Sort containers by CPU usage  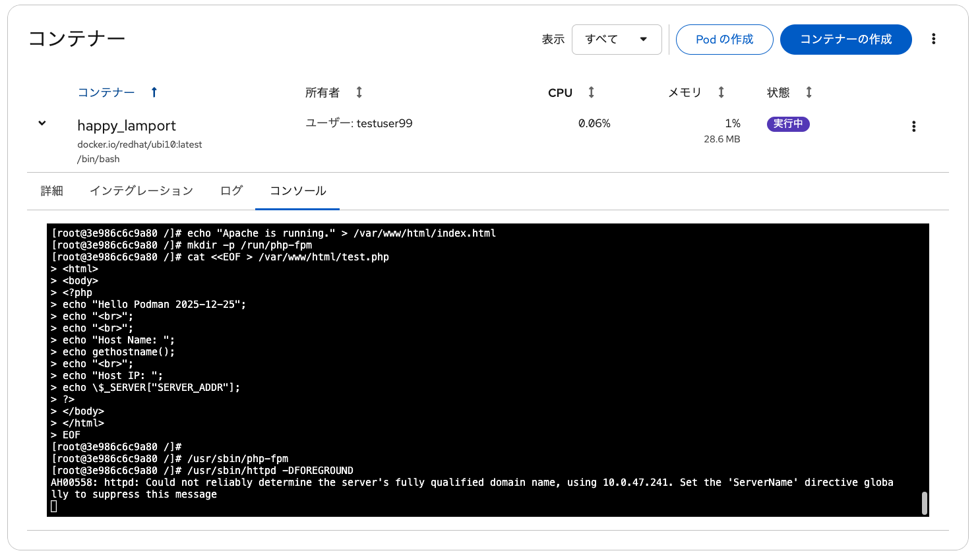(x=590, y=92)
